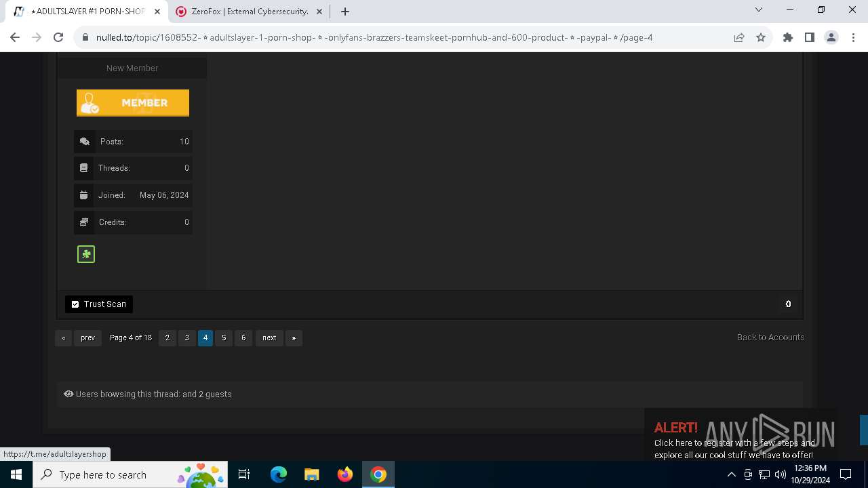Screen dimensions: 868x488
Task: Click the Threads book icon
Action: pyautogui.click(x=84, y=168)
